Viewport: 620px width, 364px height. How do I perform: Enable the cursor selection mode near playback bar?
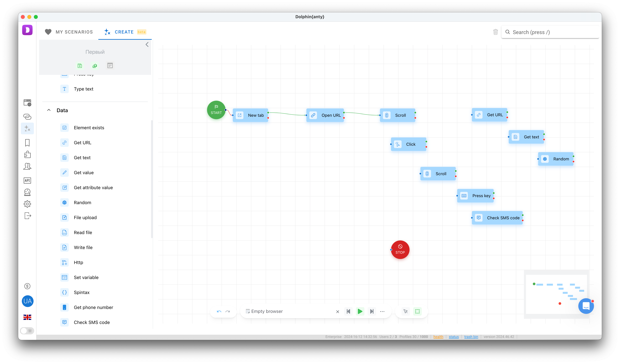click(405, 311)
